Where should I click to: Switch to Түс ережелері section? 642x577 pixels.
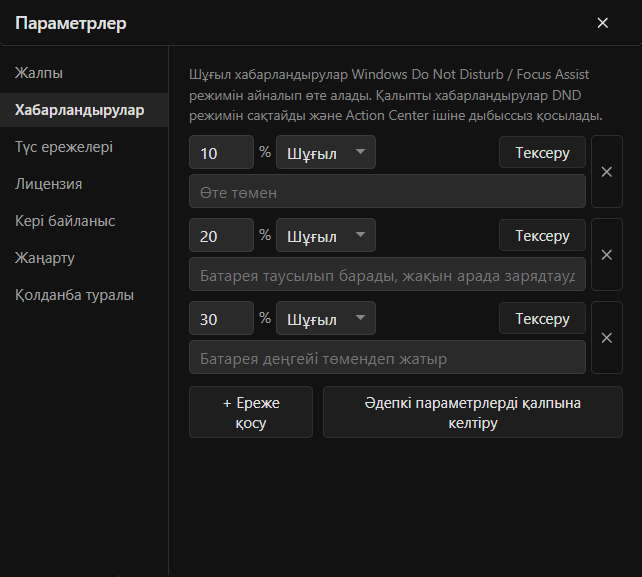point(84,147)
